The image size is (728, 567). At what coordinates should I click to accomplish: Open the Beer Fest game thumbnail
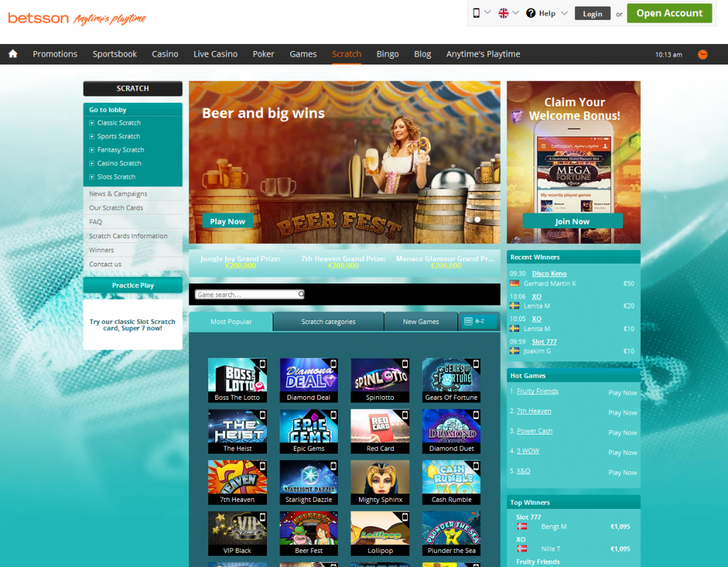coord(309,534)
